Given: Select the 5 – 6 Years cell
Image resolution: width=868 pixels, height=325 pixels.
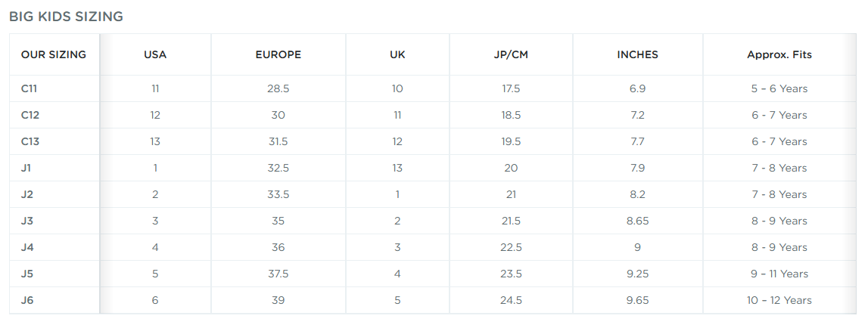Looking at the screenshot, I should point(779,88).
